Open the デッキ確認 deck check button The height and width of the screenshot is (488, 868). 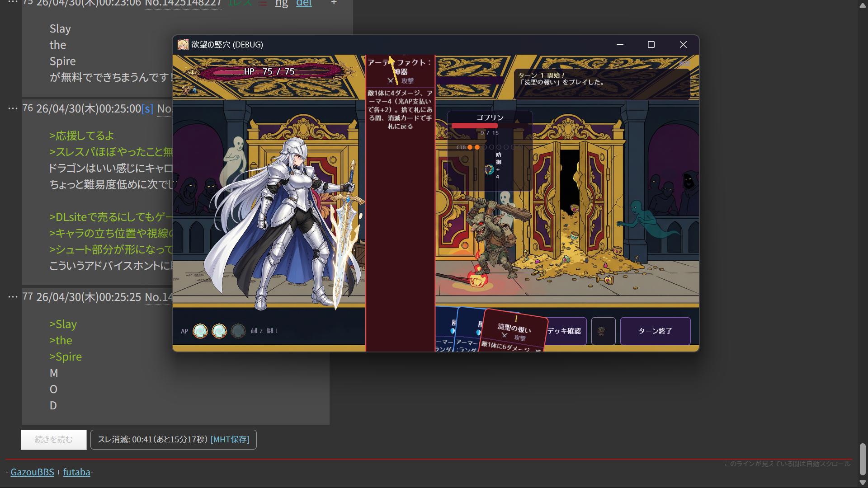click(x=565, y=331)
